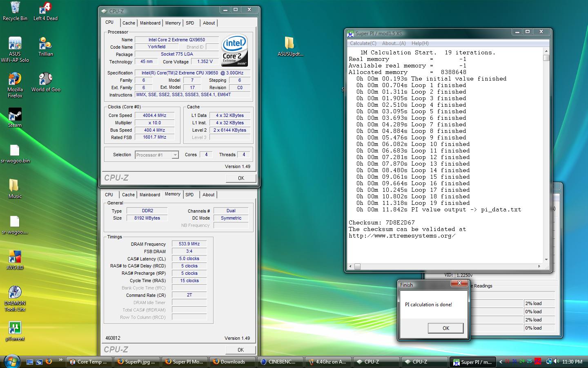Select the AVG 8.0 desktop icon
This screenshot has height=368, width=588.
pyautogui.click(x=15, y=260)
